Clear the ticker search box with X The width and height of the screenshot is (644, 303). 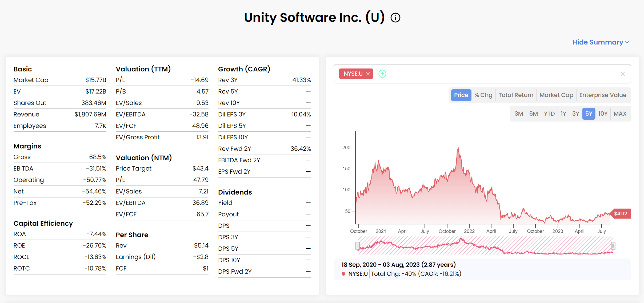click(622, 74)
